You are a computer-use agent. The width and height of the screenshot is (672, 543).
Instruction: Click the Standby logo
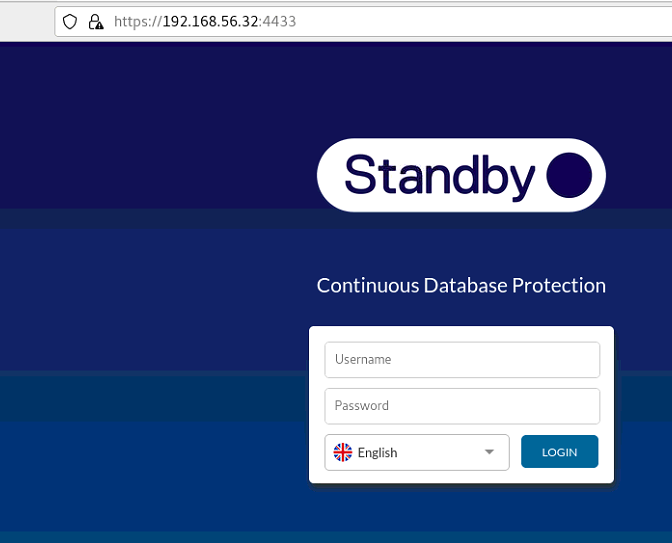tap(461, 175)
